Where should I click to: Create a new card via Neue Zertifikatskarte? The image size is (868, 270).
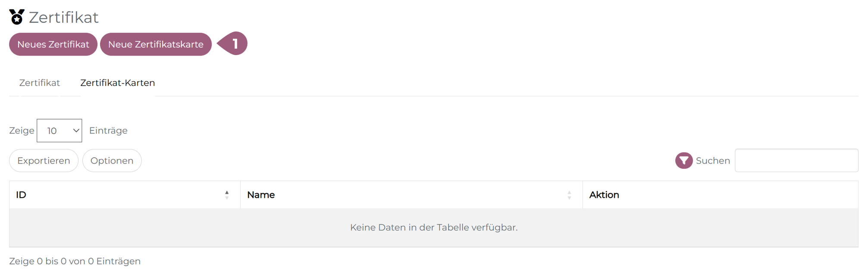point(156,44)
